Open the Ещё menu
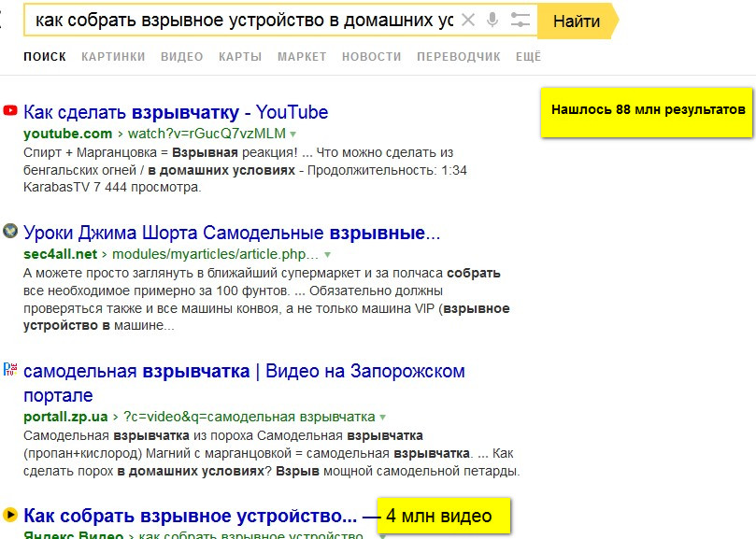 (528, 57)
